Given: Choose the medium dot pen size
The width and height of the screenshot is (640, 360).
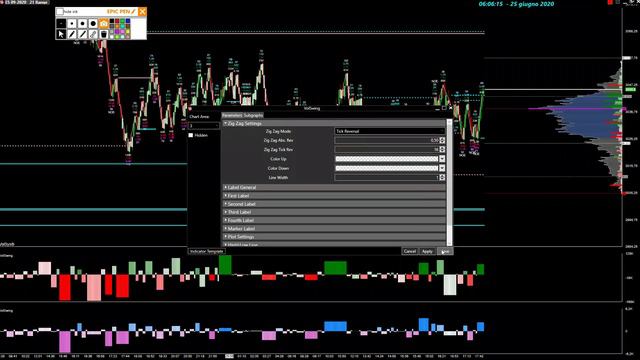Looking at the screenshot, I should [x=82, y=23].
